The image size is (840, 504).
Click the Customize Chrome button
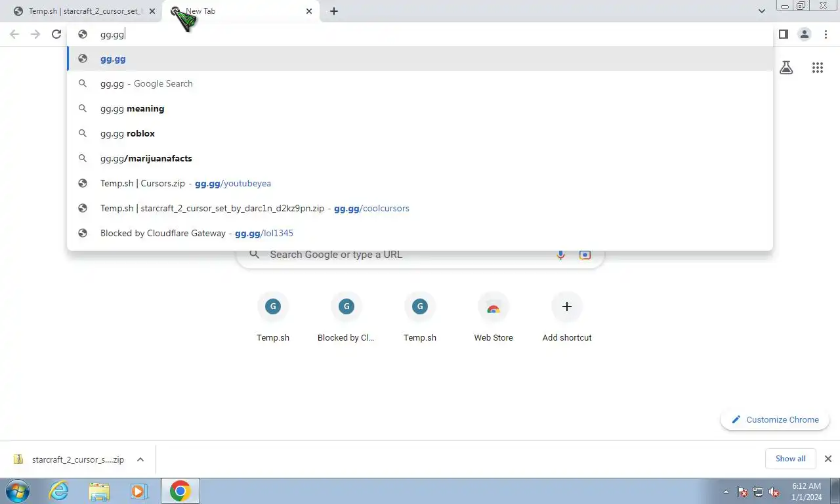click(775, 420)
